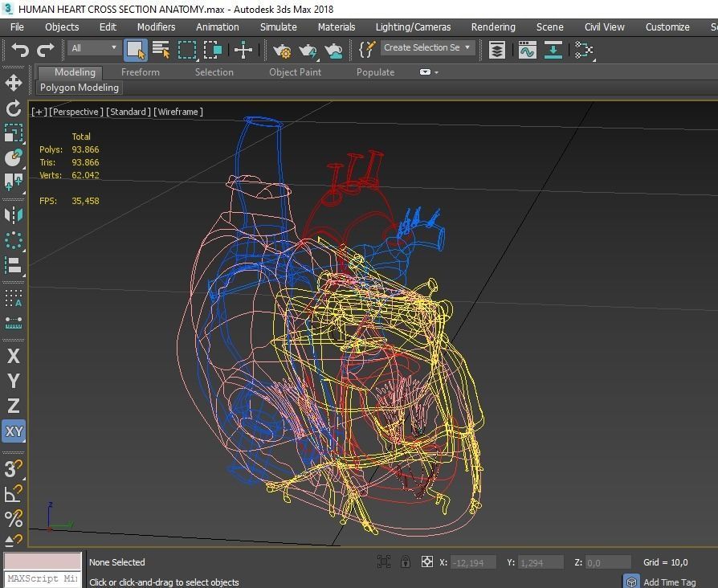The width and height of the screenshot is (718, 588).
Task: Open Curve Editor icon
Action: pyautogui.click(x=527, y=50)
